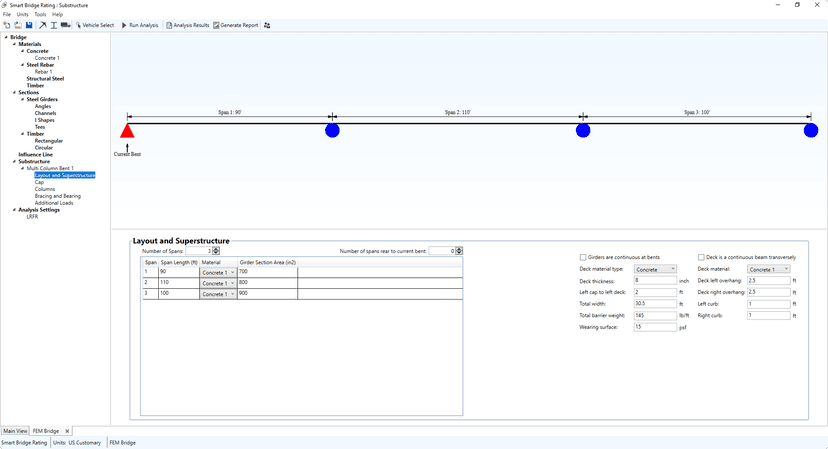Click the red Current Bent triangle marker

pyautogui.click(x=127, y=131)
